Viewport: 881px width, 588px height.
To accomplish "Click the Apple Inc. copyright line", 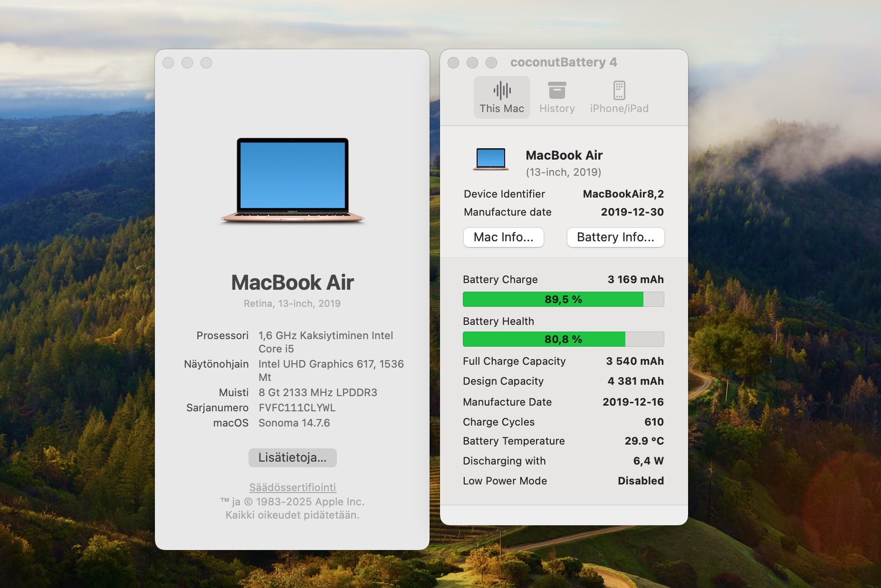I will [292, 502].
